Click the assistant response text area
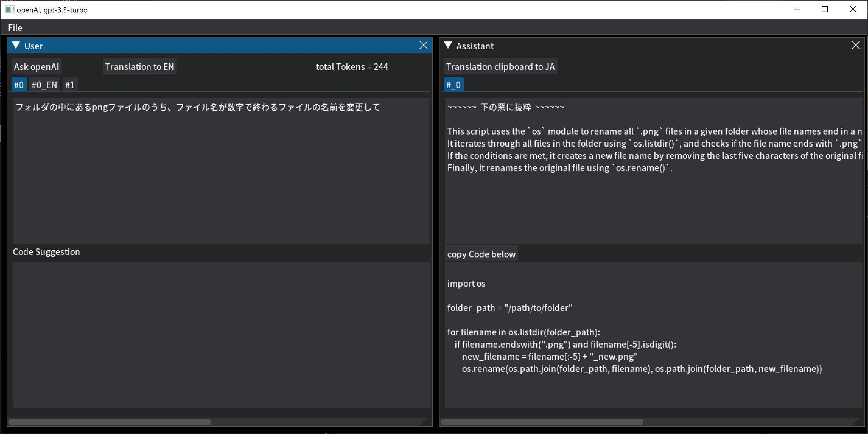The image size is (868, 434). [x=653, y=202]
